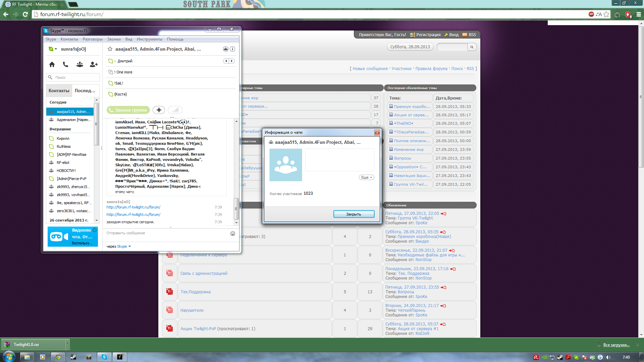The width and height of the screenshot is (644, 362).
Task: Open Вход login link on forum
Action: (454, 35)
